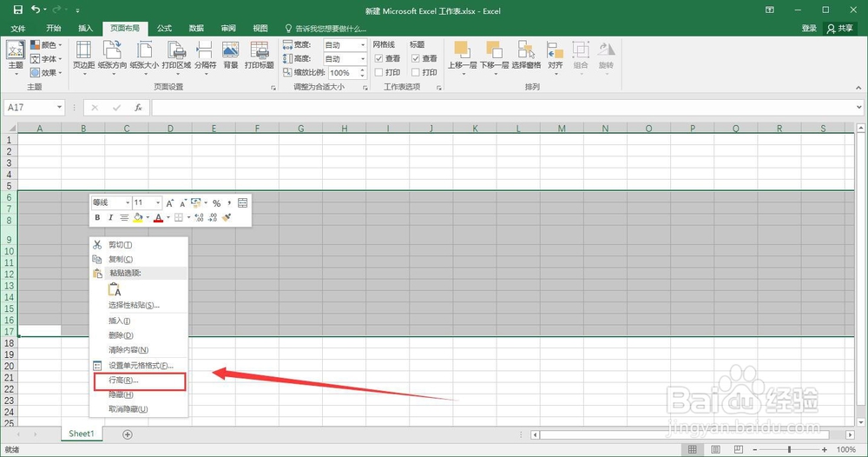Screen dimensions: 868x457
Task: Collapse the ribbon with the arrow
Action: coord(858,88)
